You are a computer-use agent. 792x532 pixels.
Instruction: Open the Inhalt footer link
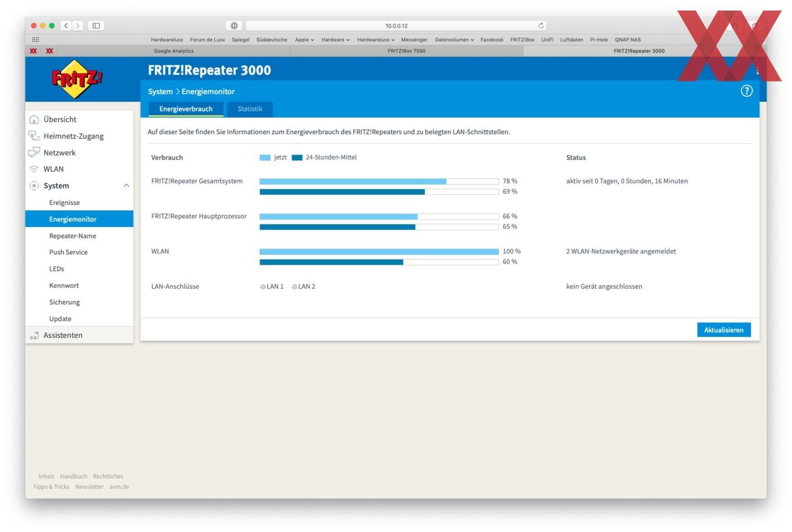[x=46, y=476]
